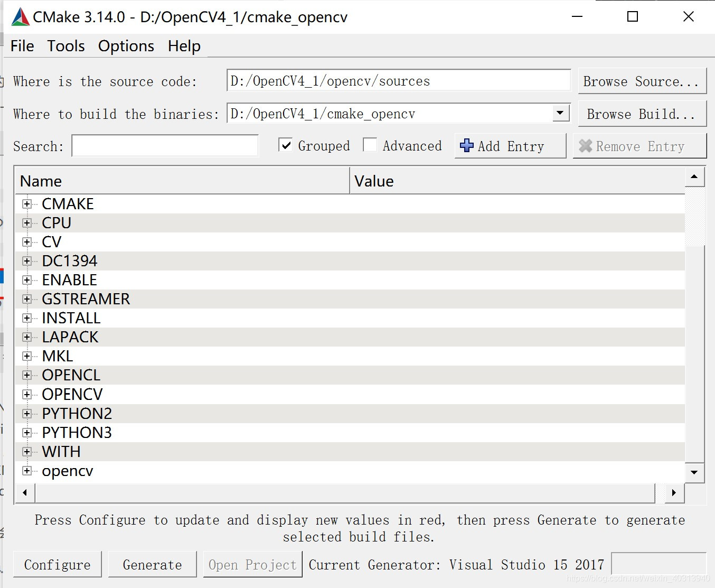Expand the OPENCV group
715x588 pixels.
click(27, 395)
